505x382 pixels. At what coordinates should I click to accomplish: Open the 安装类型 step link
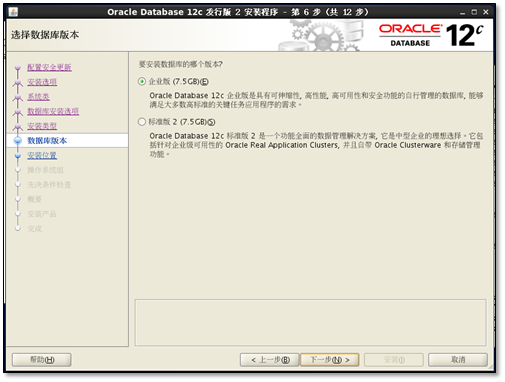tap(42, 126)
